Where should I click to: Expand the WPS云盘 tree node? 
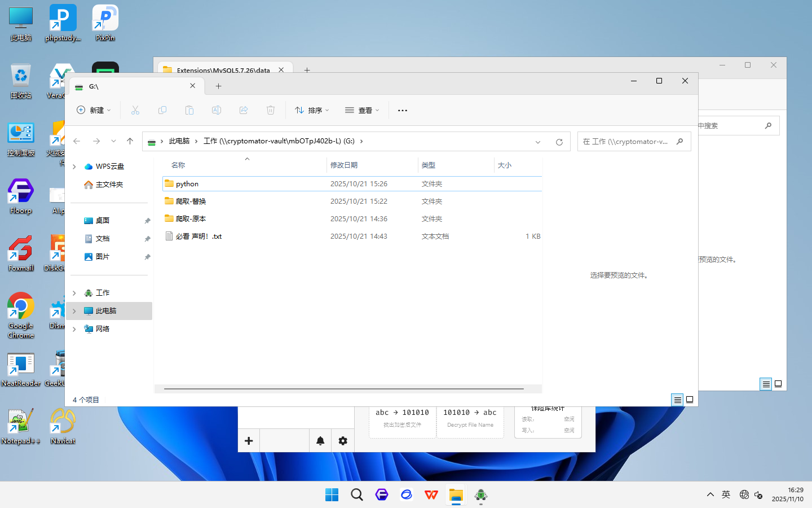tap(74, 167)
